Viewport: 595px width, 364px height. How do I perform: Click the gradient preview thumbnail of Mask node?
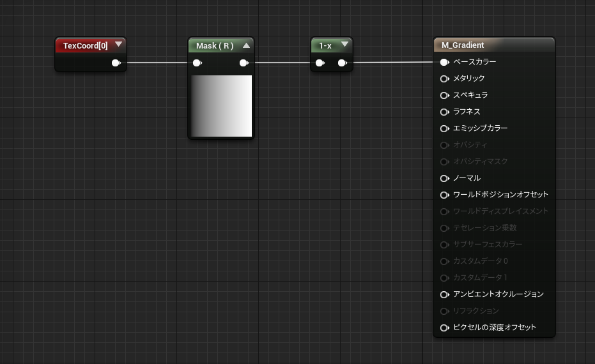pyautogui.click(x=222, y=106)
